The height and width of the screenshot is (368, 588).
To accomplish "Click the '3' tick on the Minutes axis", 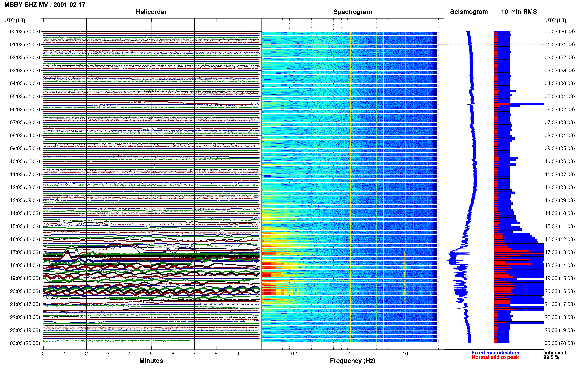I will tap(108, 354).
